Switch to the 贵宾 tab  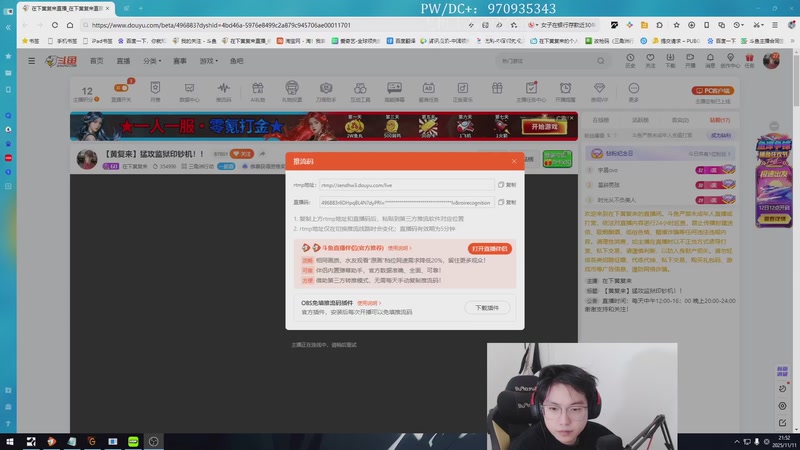pos(680,120)
